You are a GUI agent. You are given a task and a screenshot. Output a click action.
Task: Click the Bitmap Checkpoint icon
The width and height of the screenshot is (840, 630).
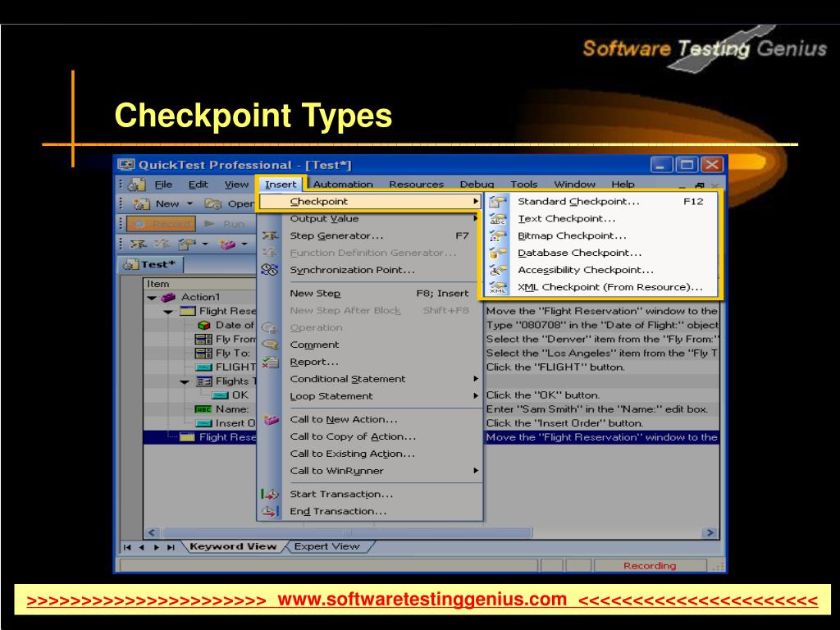(498, 235)
